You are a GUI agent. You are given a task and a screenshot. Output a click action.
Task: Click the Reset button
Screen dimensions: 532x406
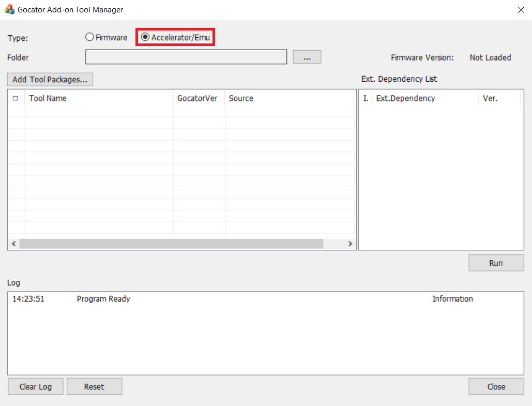94,387
